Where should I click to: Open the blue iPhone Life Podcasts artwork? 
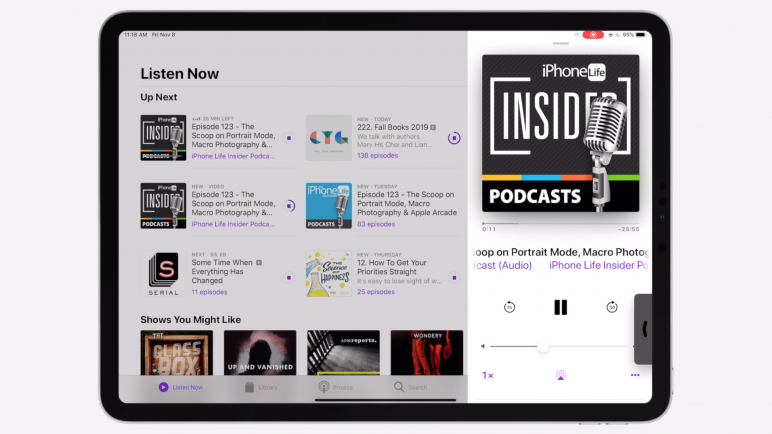[x=328, y=206]
